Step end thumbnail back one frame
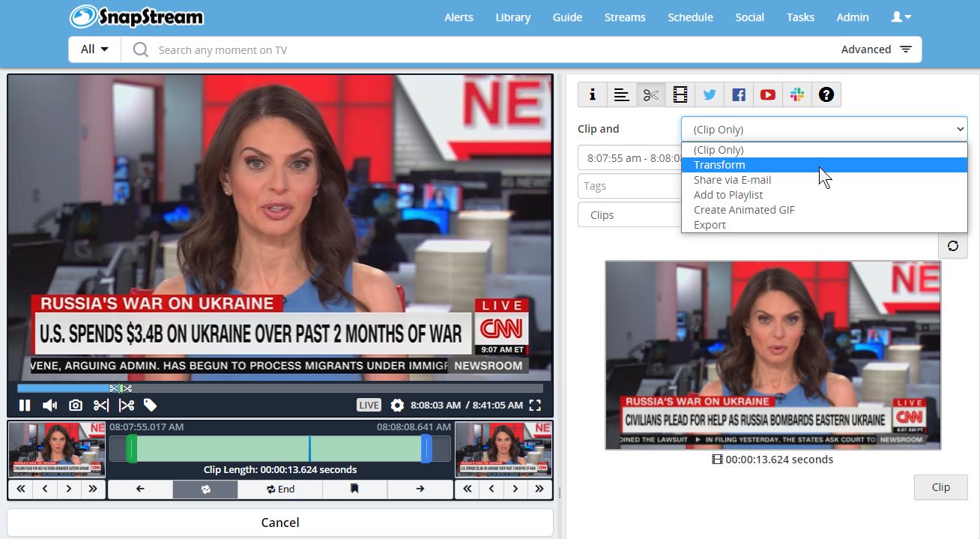This screenshot has height=539, width=980. 491,489
